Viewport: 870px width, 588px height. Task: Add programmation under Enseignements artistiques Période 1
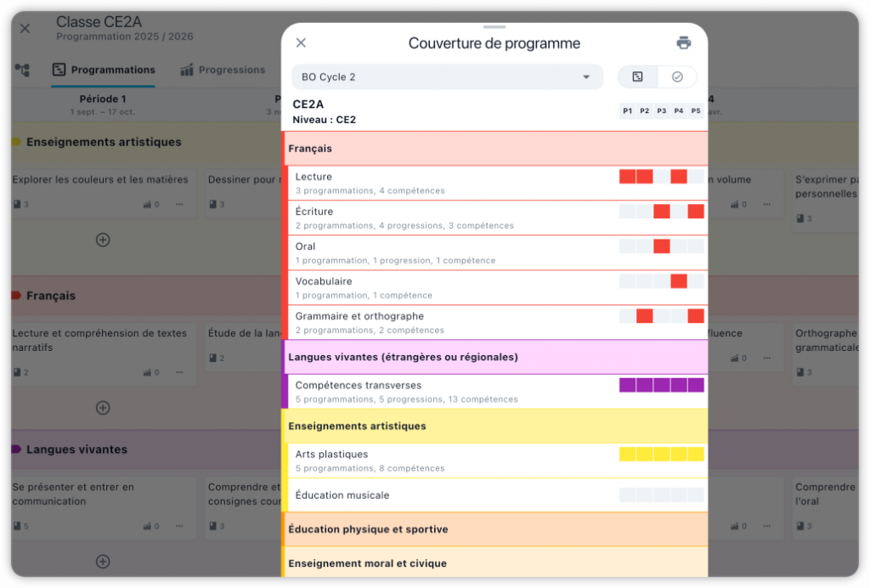pos(103,240)
